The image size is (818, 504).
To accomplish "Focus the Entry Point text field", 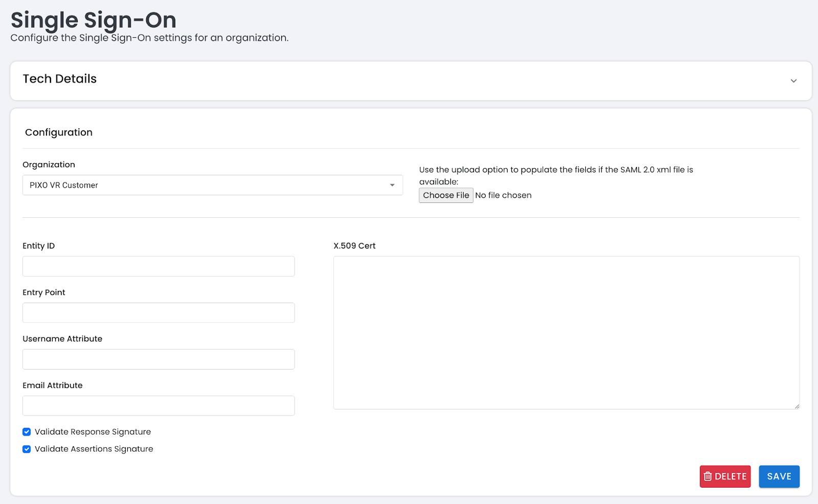I will point(158,313).
